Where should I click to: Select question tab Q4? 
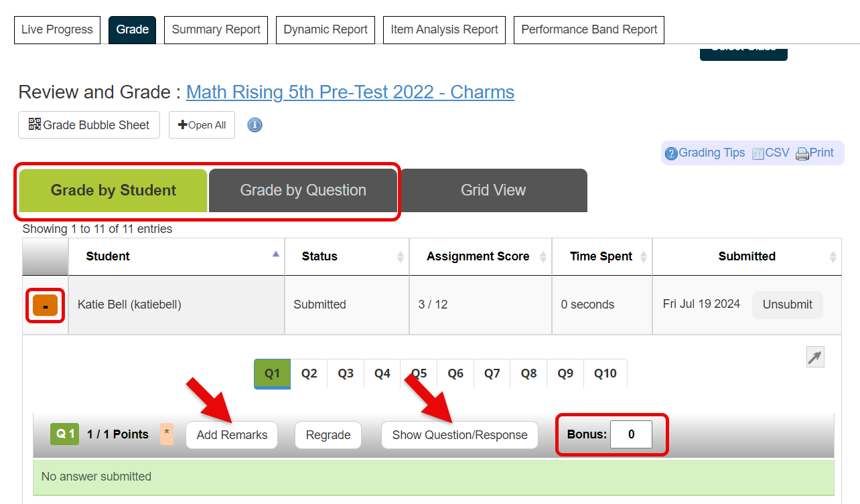[x=382, y=373]
